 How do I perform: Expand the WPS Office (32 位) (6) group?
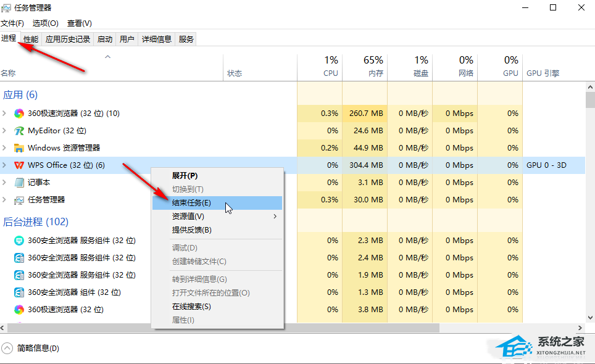(x=4, y=165)
